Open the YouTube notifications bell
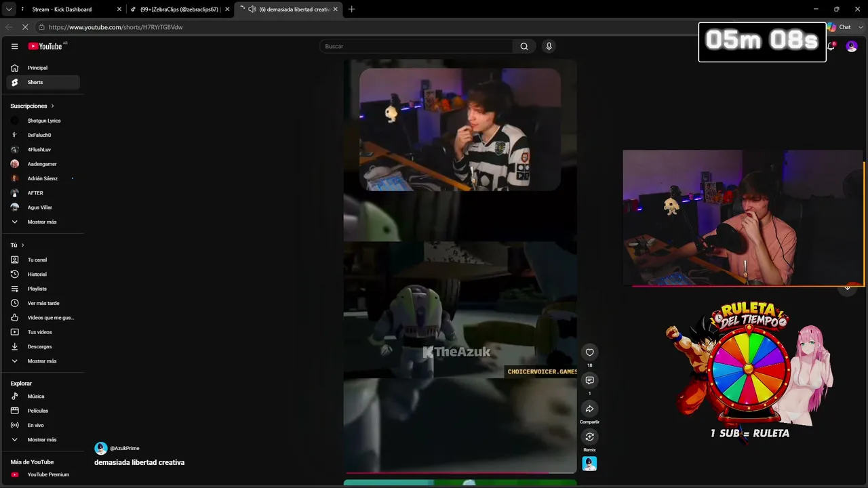The width and height of the screenshot is (868, 488). click(x=831, y=46)
